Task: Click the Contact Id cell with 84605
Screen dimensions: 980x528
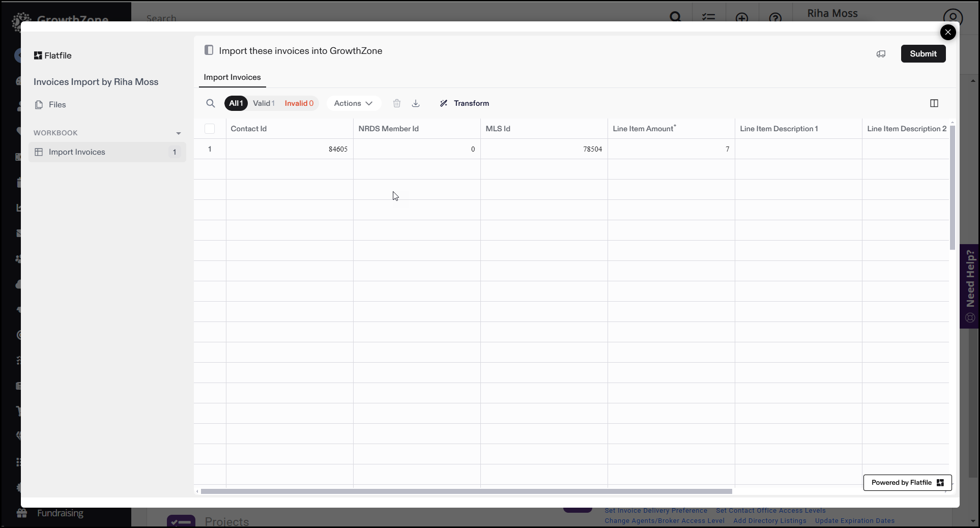Action: pos(290,149)
